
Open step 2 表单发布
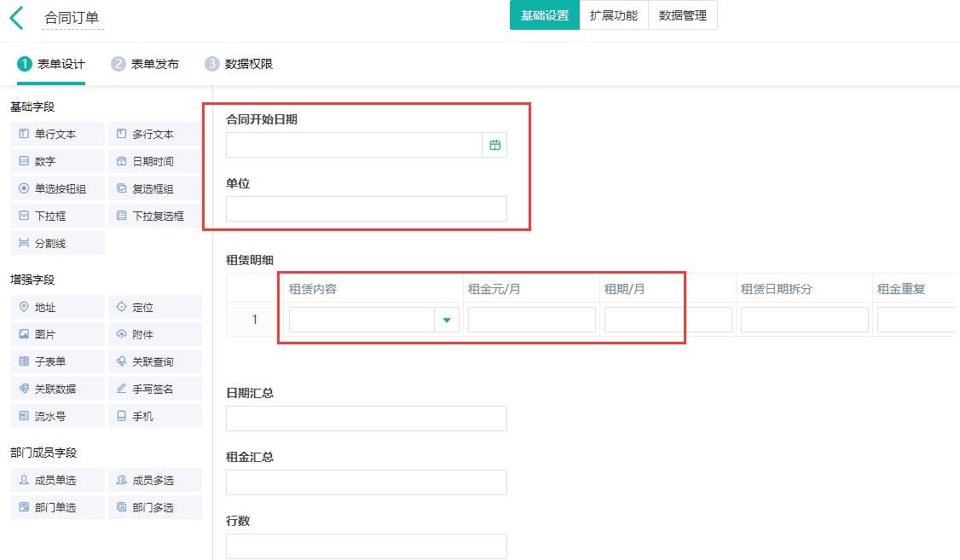145,64
